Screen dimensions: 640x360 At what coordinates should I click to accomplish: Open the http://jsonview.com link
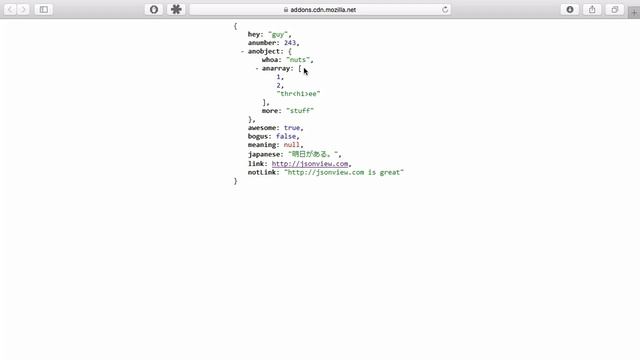click(310, 164)
